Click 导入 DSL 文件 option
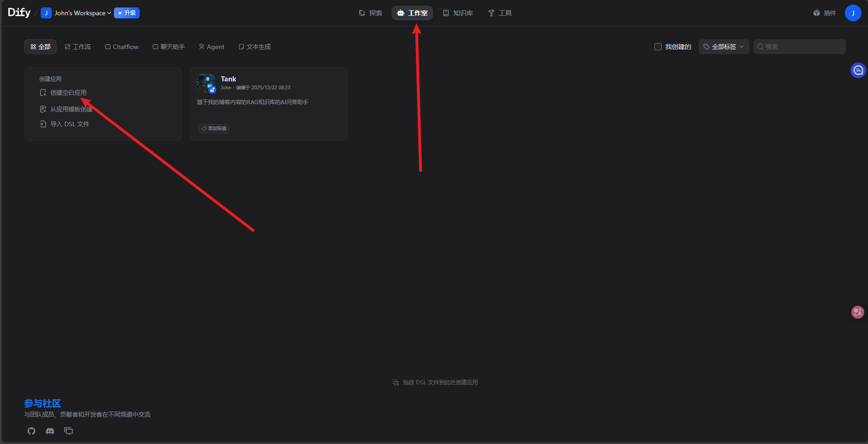The height and width of the screenshot is (444, 868). pos(69,124)
